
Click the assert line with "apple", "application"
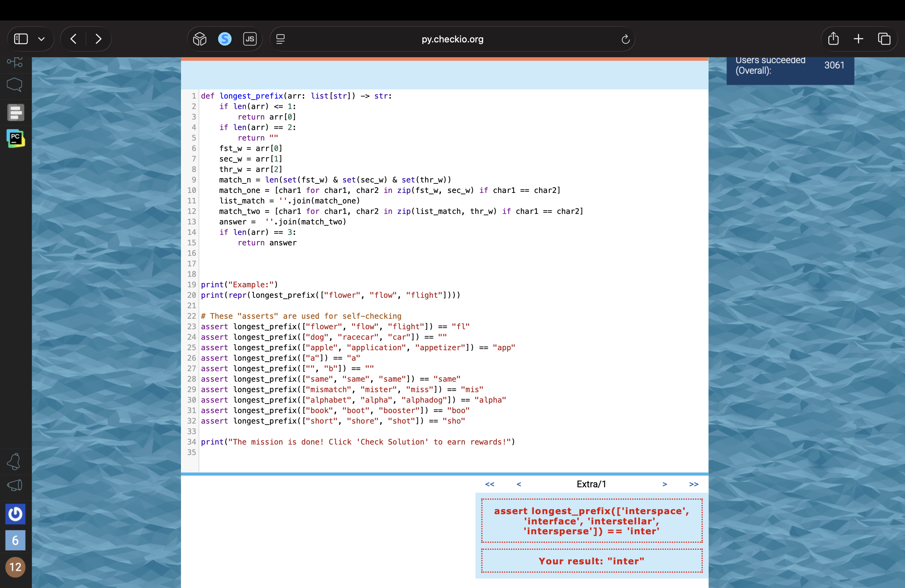[x=358, y=347]
